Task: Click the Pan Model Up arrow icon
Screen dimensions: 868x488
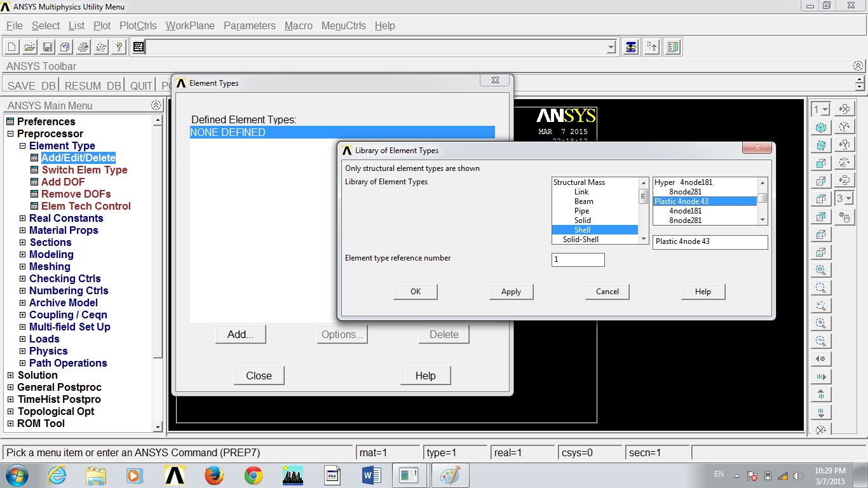Action: [x=821, y=395]
